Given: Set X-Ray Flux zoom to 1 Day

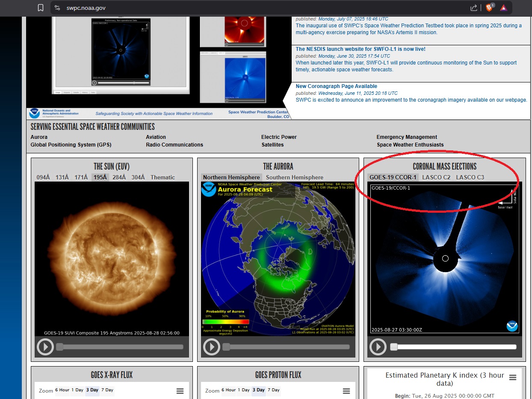Looking at the screenshot, I should click(77, 390).
